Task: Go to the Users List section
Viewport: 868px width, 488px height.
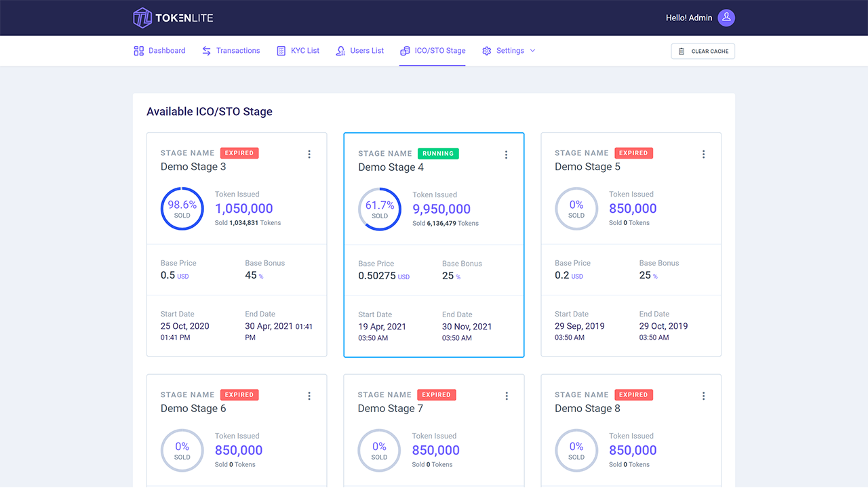Action: [x=366, y=50]
